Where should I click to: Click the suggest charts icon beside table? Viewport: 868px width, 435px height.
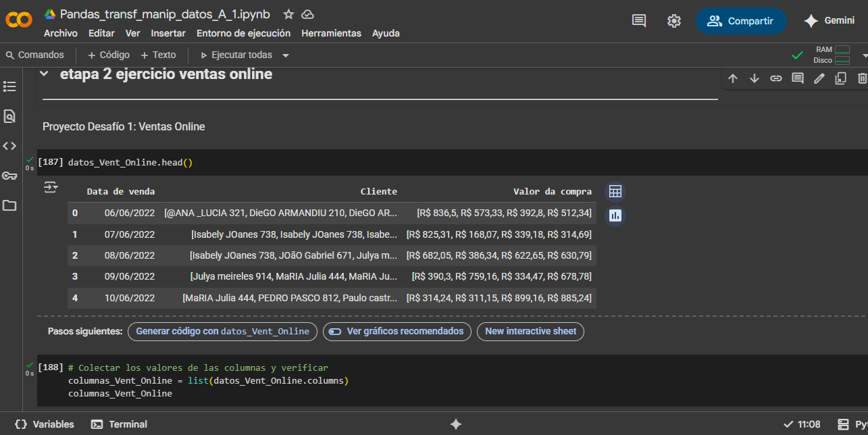pyautogui.click(x=615, y=215)
